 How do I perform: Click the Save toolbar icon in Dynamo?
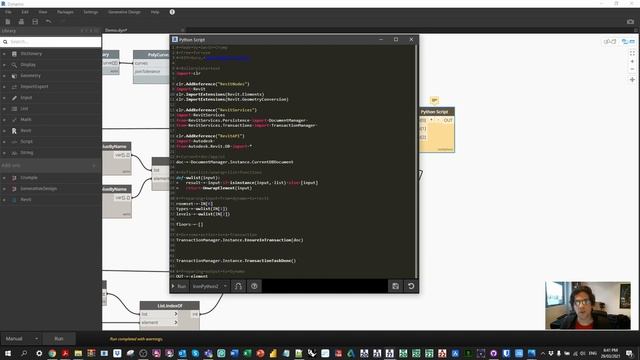point(35,22)
